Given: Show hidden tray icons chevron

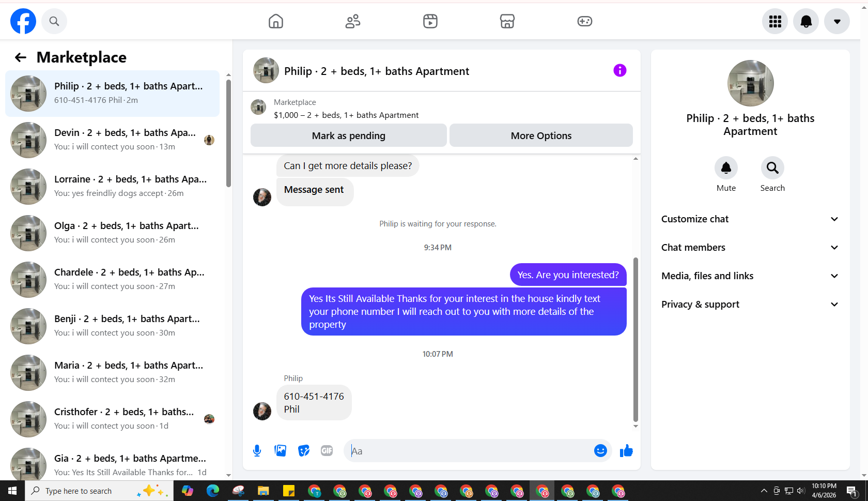Looking at the screenshot, I should tap(764, 491).
